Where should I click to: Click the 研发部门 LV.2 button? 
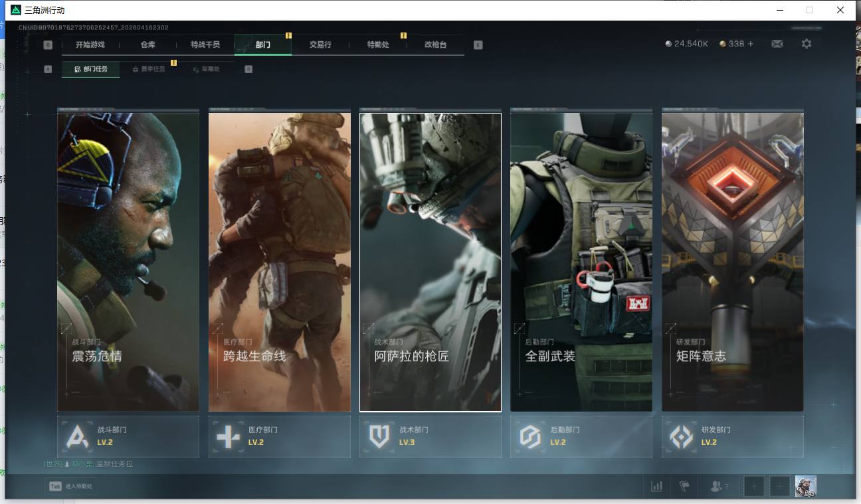[x=733, y=436]
